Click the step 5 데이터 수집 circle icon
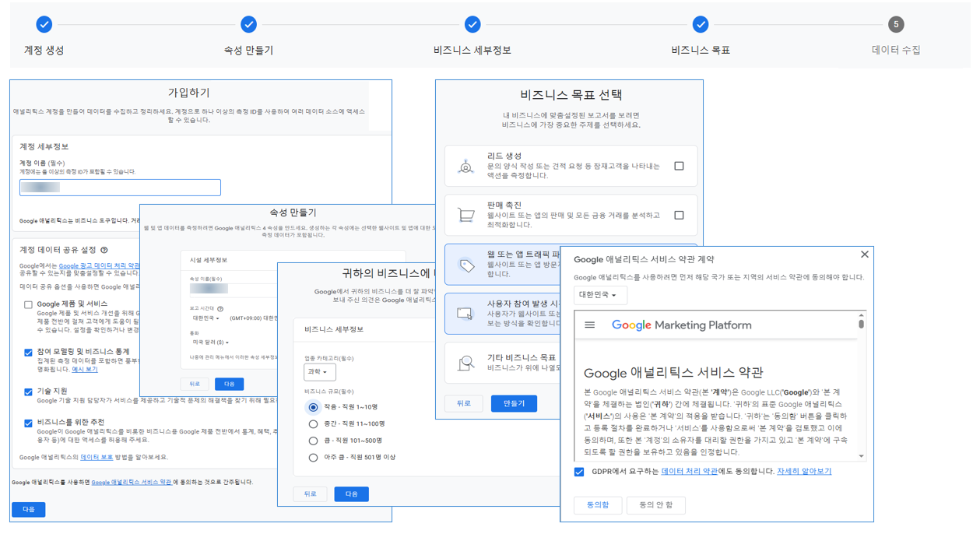Screen dimensions: 980x555 click(896, 25)
